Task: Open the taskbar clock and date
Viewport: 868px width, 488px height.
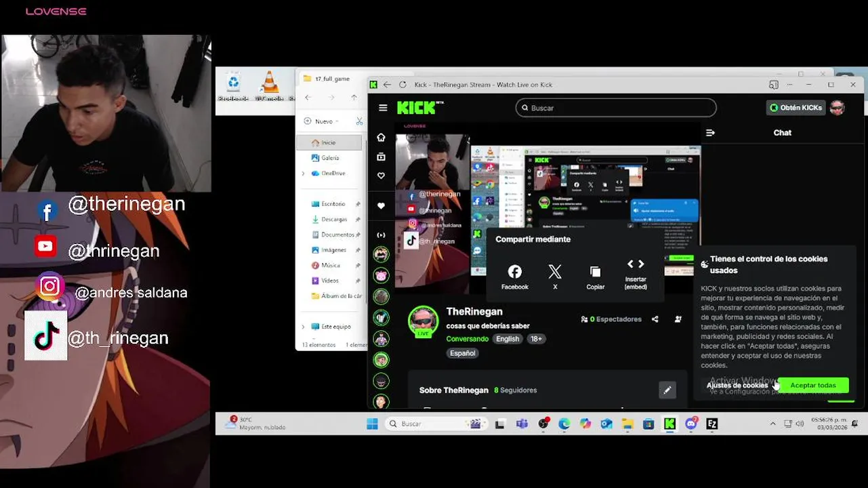Action: 829,424
